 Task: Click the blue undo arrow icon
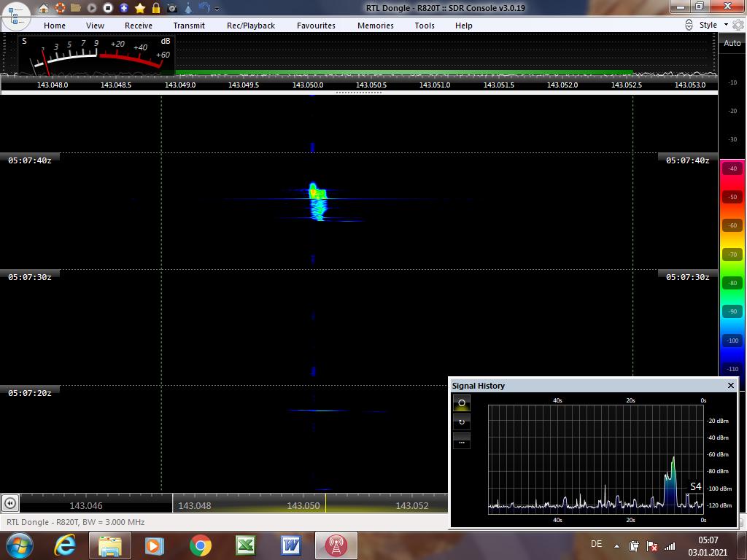point(204,7)
